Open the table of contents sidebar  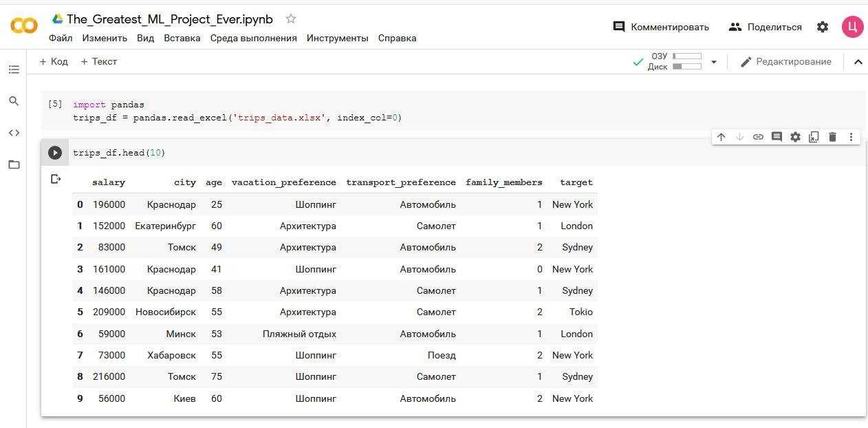click(x=14, y=69)
